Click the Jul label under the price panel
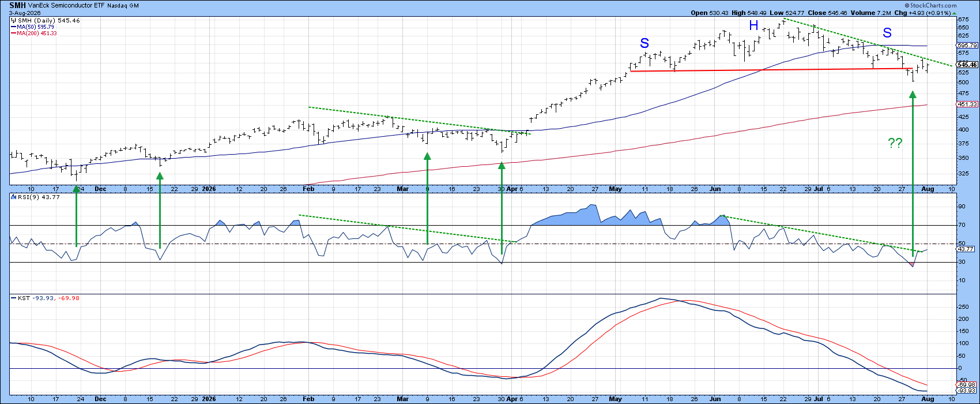The height and width of the screenshot is (404, 980). click(819, 189)
